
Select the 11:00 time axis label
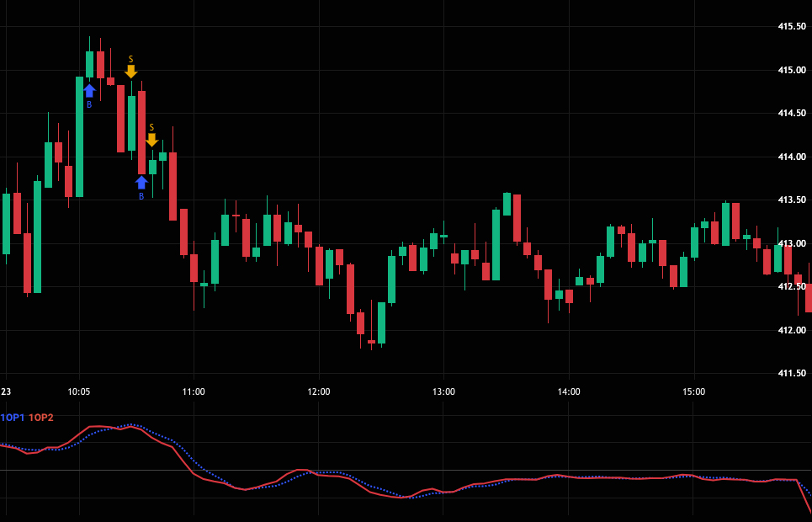pos(194,391)
